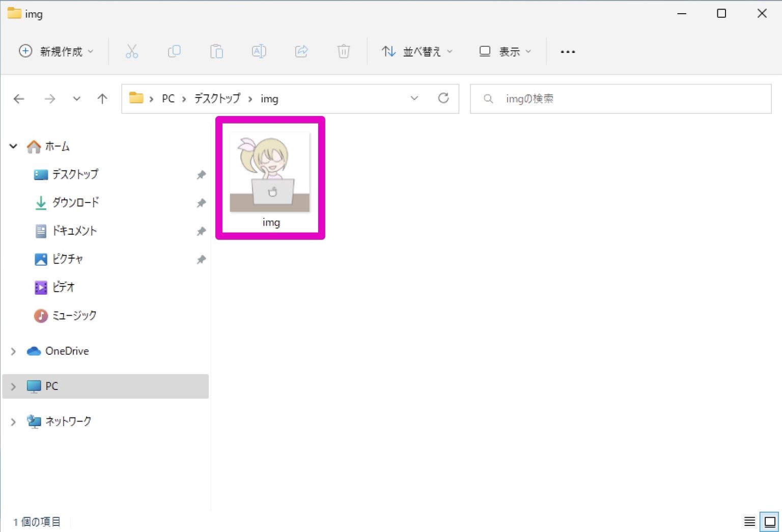Select ダウンロード in the sidebar

coord(75,203)
